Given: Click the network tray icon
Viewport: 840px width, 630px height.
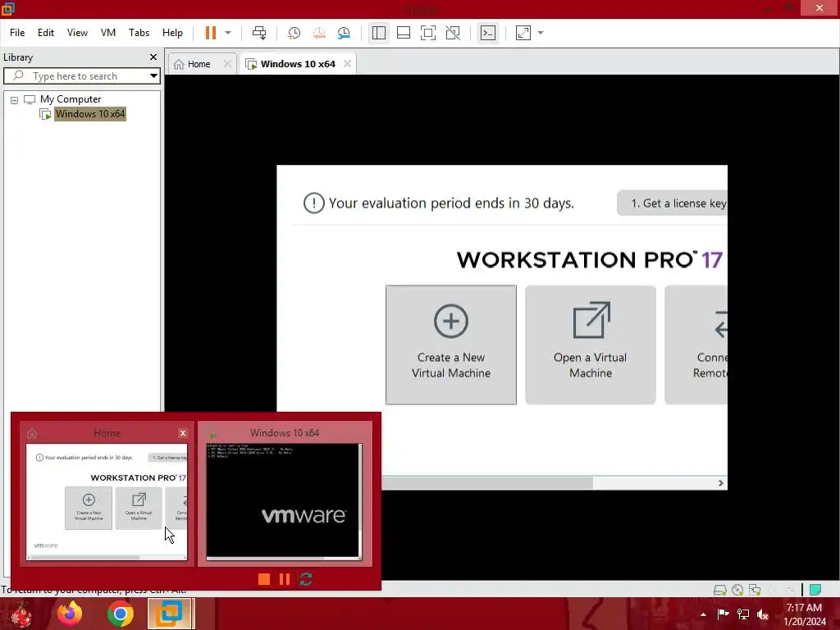Looking at the screenshot, I should click(x=743, y=614).
